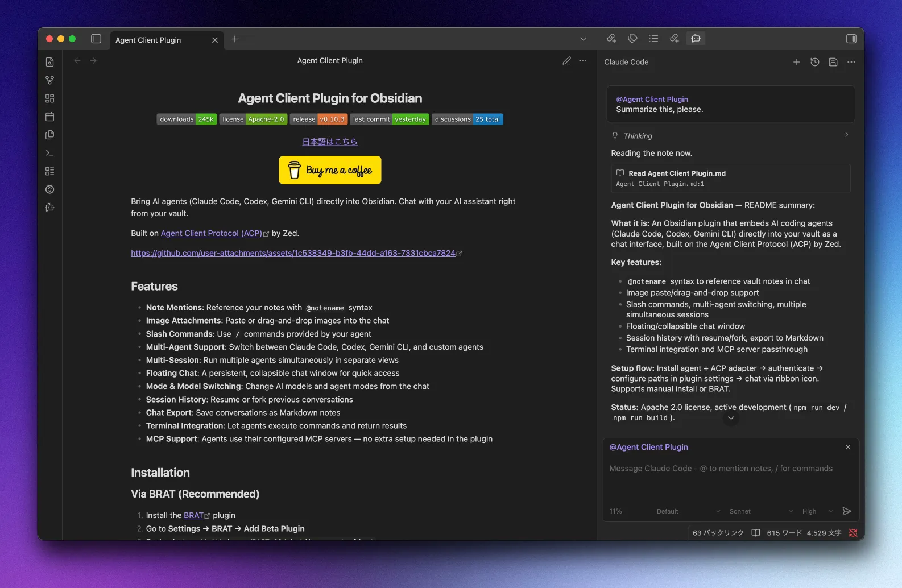Screen dimensions: 902x588
Task: Click the red sync-off status icon
Action: coord(853,533)
